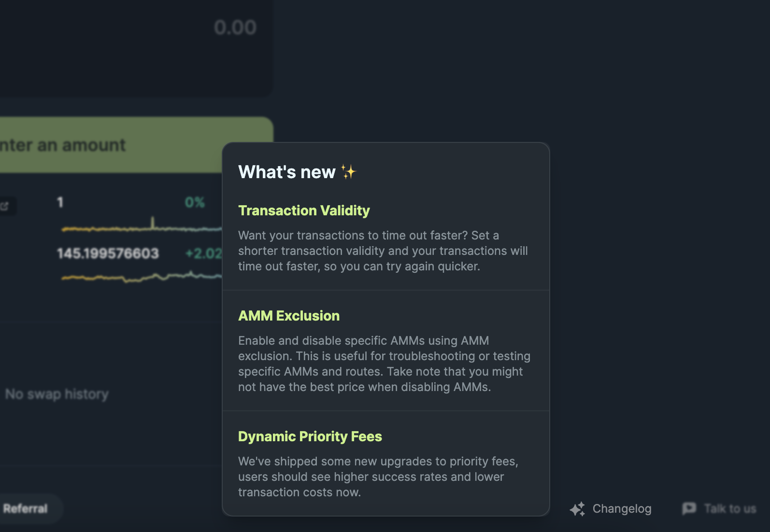Open the Talk to us text link

click(729, 509)
